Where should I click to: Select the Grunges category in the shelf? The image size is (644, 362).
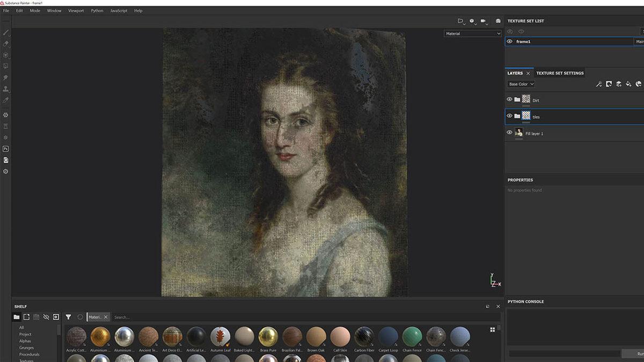(x=26, y=348)
